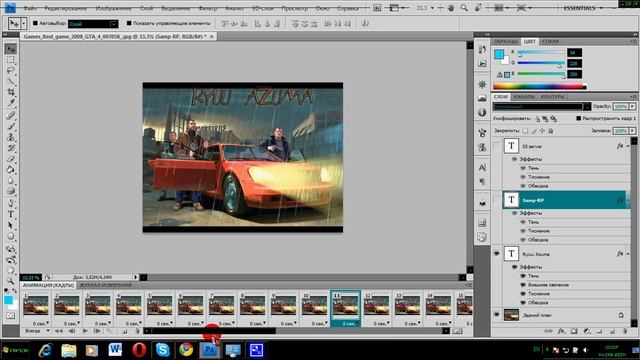This screenshot has height=360, width=640.
Task: Open the Всегда looping options dropdown
Action: pyautogui.click(x=37, y=331)
